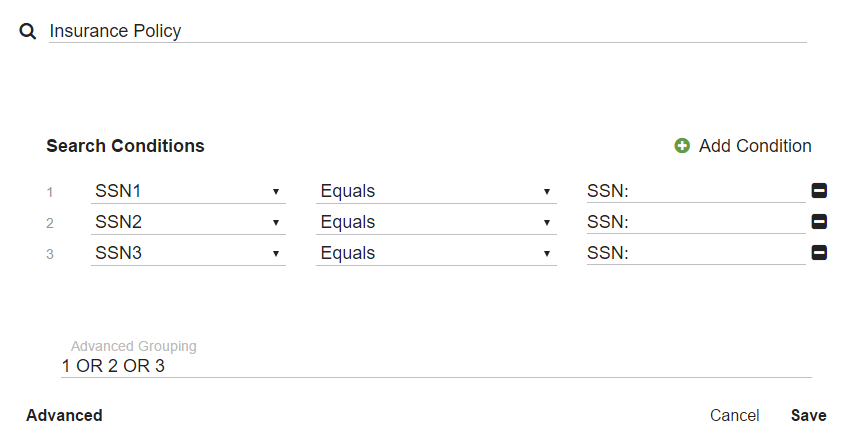
Task: Remove condition 2 with minus icon
Action: 819,222
